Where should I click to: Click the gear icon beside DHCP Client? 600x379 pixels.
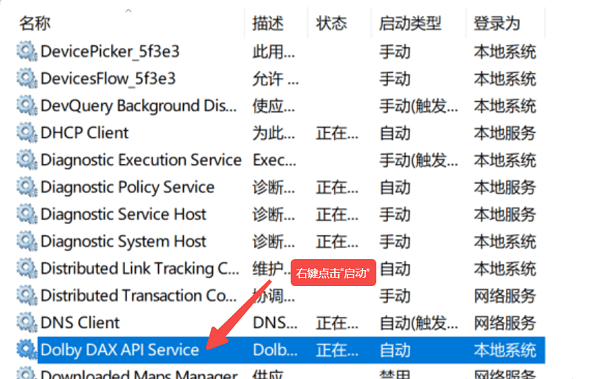(27, 133)
